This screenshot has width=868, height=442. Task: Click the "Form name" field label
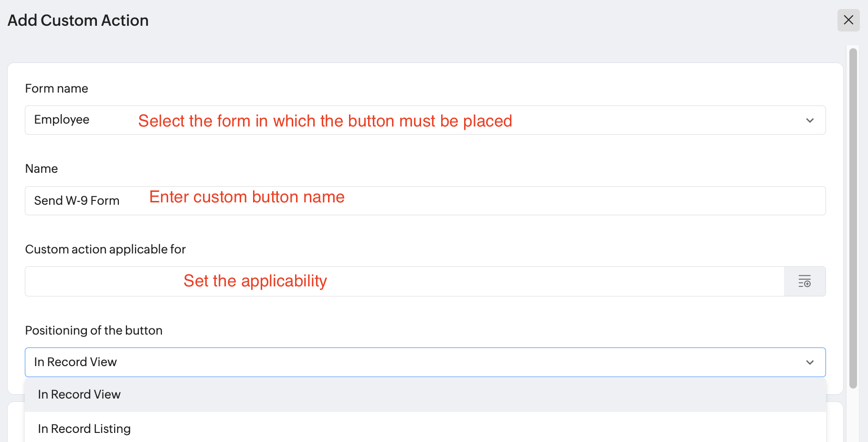(x=56, y=89)
